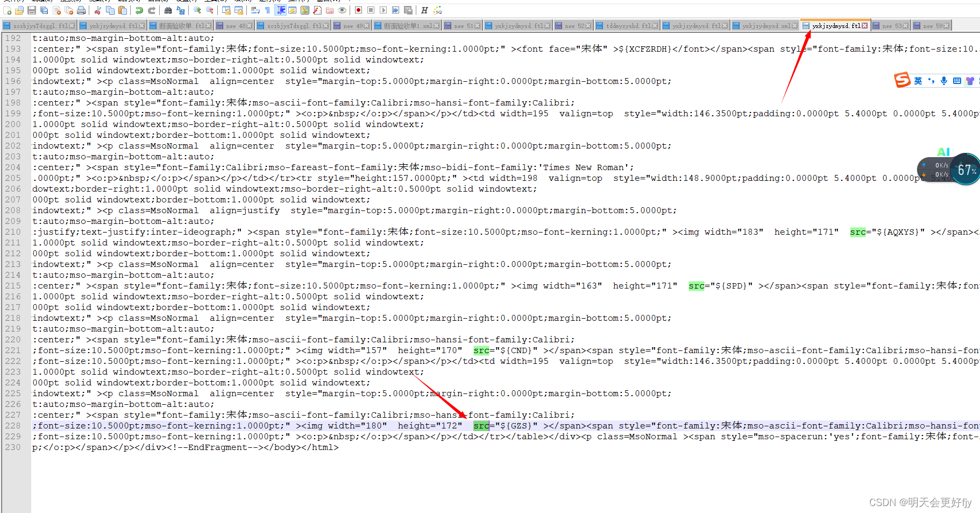Switch to the new 48 tab
The image size is (980, 513).
(236, 26)
